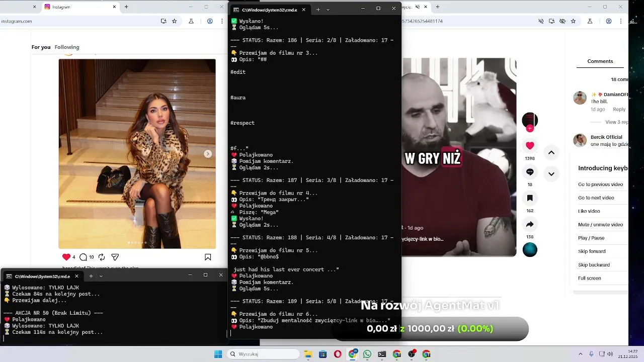
Task: Click install app icon in the Instagram address bar
Action: click(164, 21)
